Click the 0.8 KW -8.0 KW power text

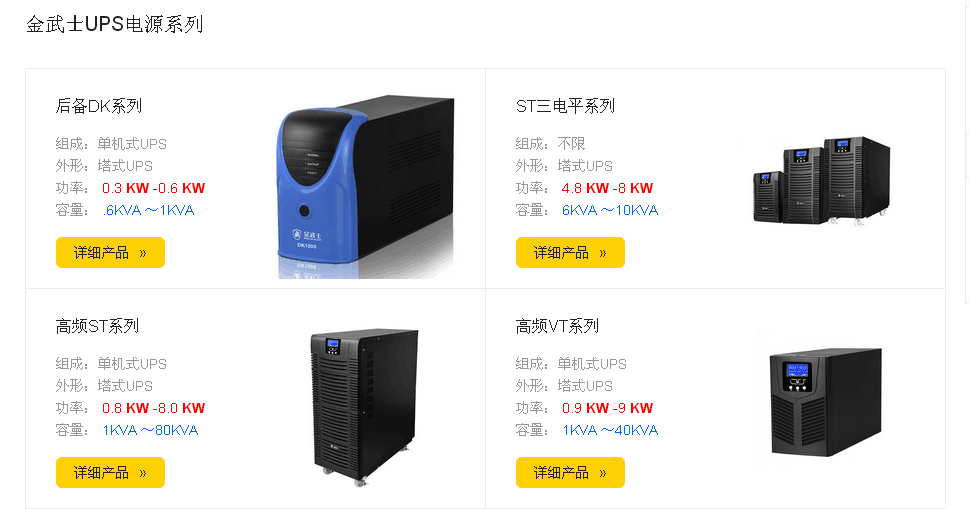(153, 408)
